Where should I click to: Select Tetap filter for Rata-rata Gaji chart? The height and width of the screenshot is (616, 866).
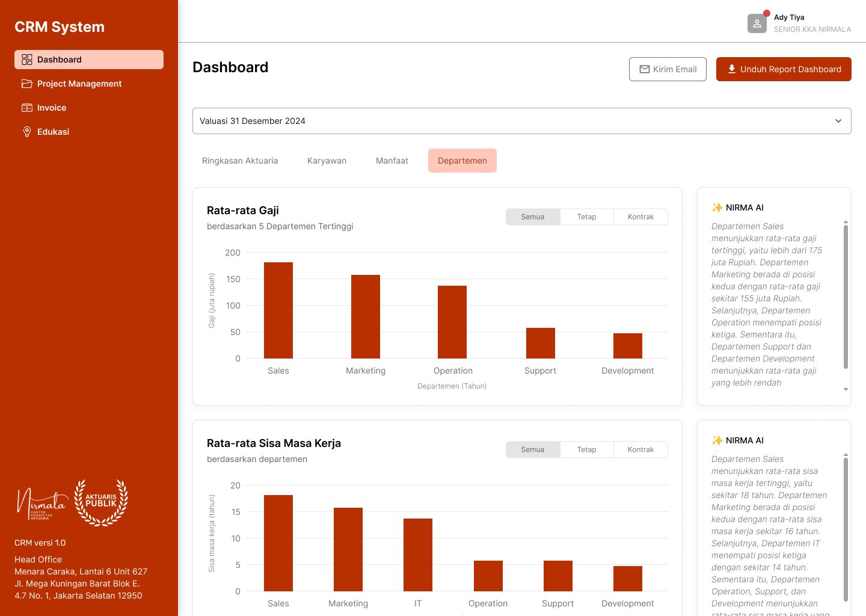(x=586, y=217)
